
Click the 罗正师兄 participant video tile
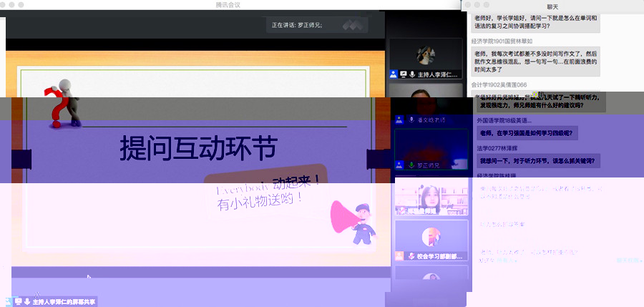click(x=431, y=149)
